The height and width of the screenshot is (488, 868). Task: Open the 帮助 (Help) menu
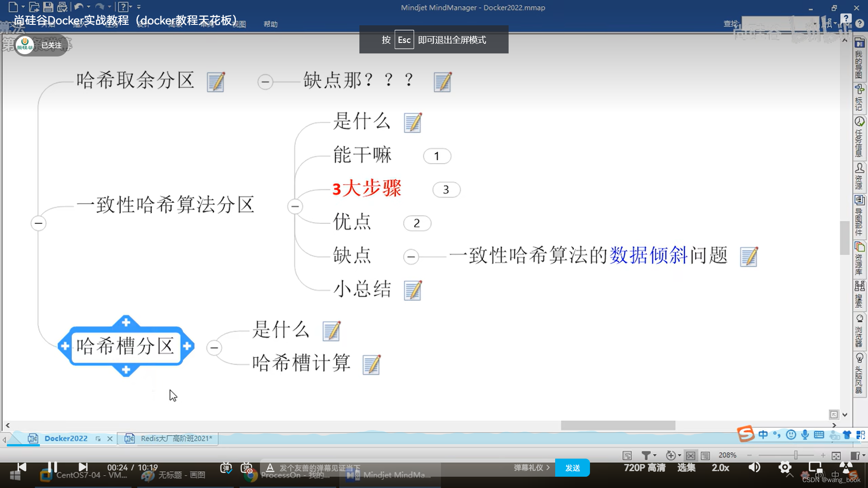[270, 24]
